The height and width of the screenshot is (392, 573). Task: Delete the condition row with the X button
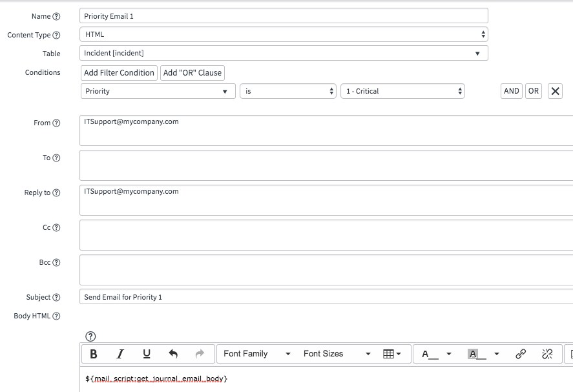point(554,90)
